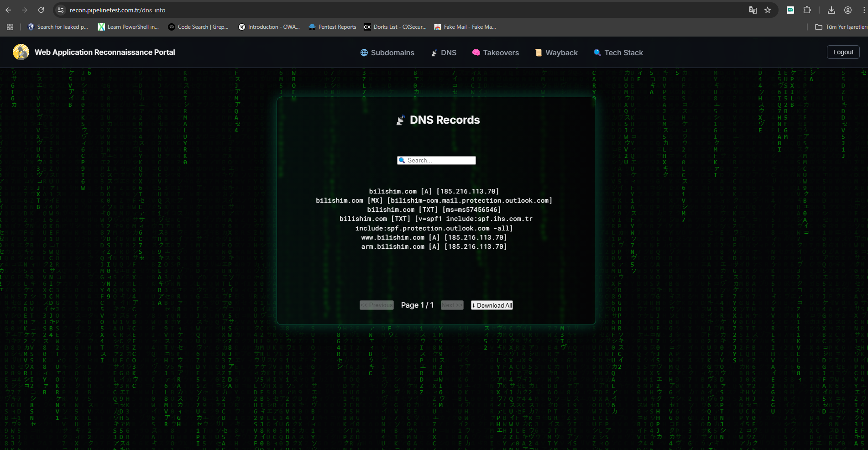Click the satellite icon next to DNS

pos(434,53)
